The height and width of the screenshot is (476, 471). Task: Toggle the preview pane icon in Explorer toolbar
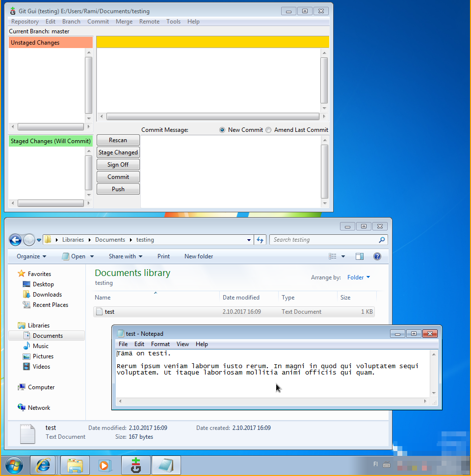360,256
